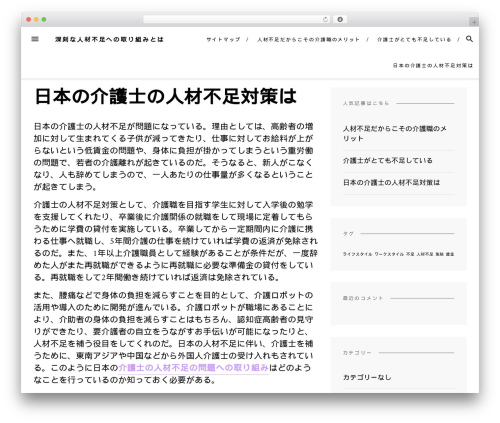This screenshot has width=500, height=423.
Task: Open sidebar article 介護士がとても不足している
Action: pos(388,161)
